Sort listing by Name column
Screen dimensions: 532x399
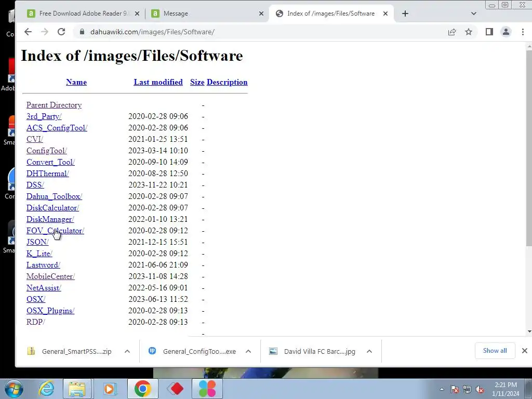click(76, 82)
